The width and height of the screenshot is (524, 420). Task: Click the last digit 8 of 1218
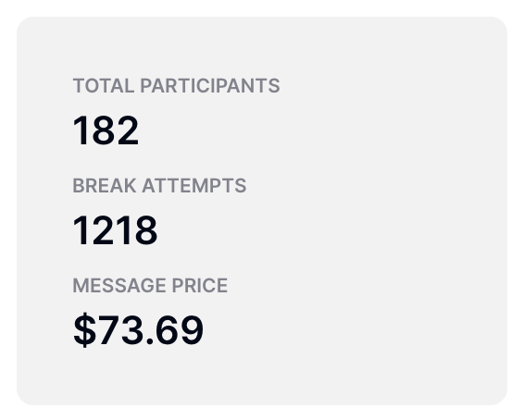point(146,230)
